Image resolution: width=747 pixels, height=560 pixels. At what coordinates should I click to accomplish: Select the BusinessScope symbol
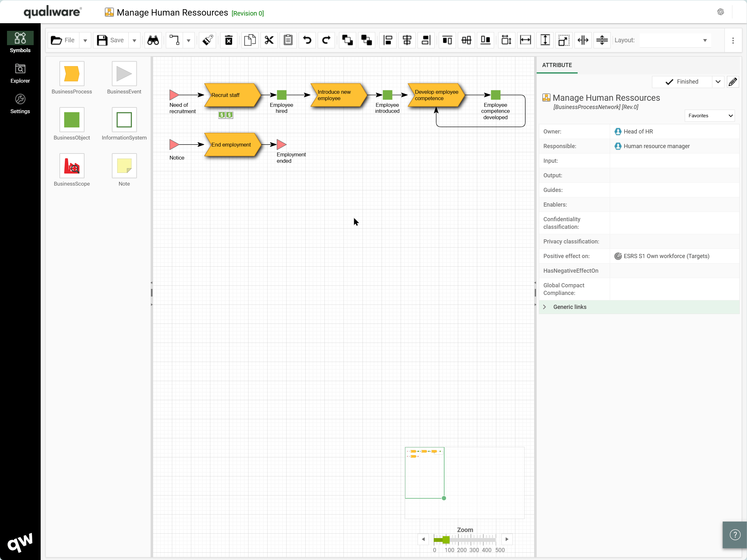(x=72, y=166)
